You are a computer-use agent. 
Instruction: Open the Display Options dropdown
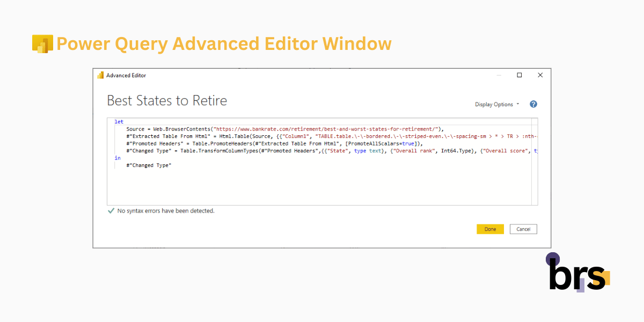click(493, 104)
